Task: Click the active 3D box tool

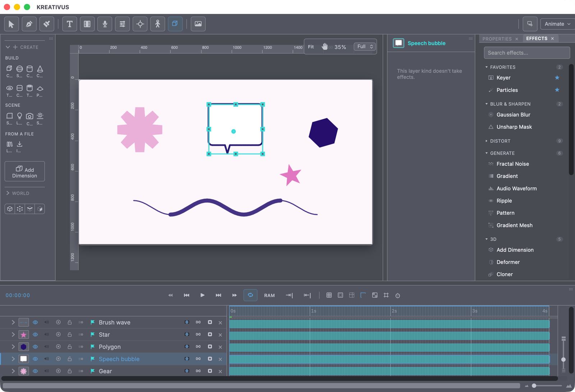Action: (175, 24)
